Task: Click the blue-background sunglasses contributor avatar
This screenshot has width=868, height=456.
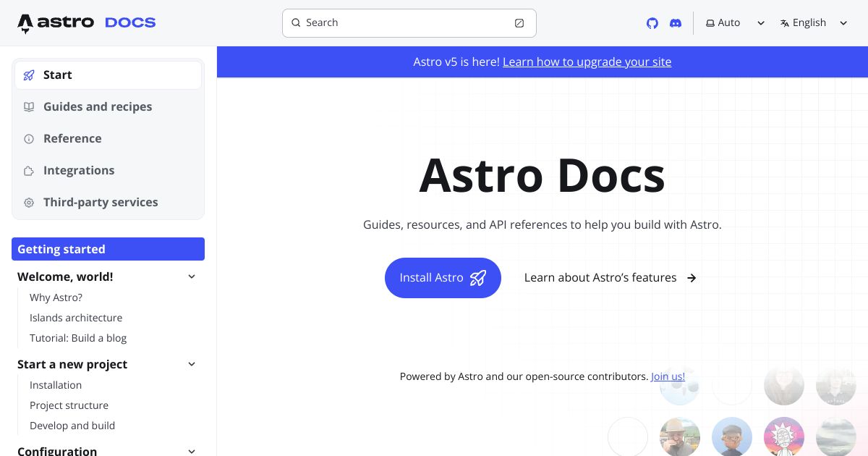Action: 732,437
